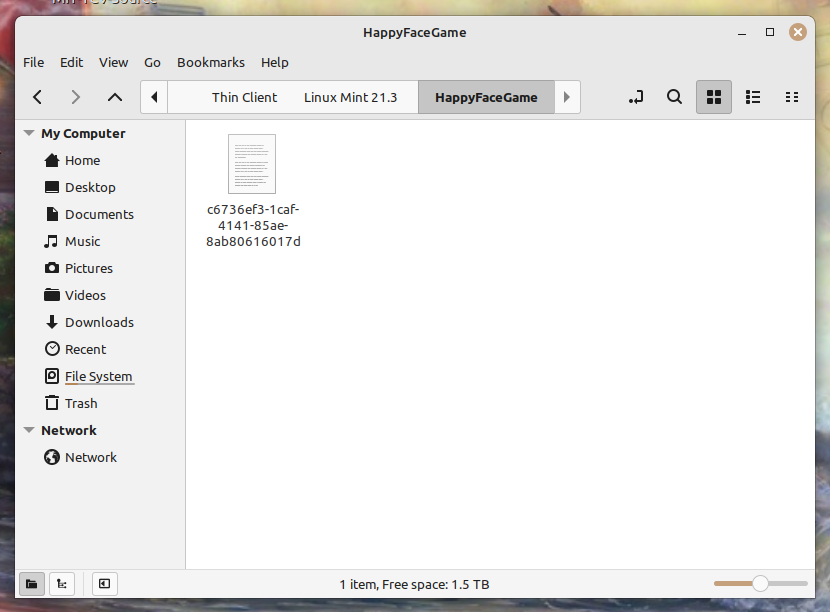Viewport: 830px width, 612px height.
Task: Toggle location entry path icon
Action: point(636,97)
